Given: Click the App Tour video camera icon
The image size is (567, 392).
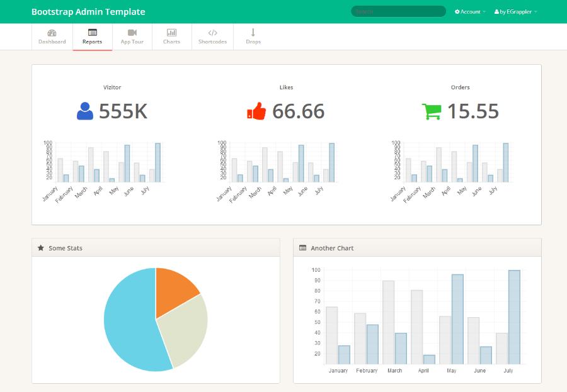Looking at the screenshot, I should pyautogui.click(x=132, y=33).
